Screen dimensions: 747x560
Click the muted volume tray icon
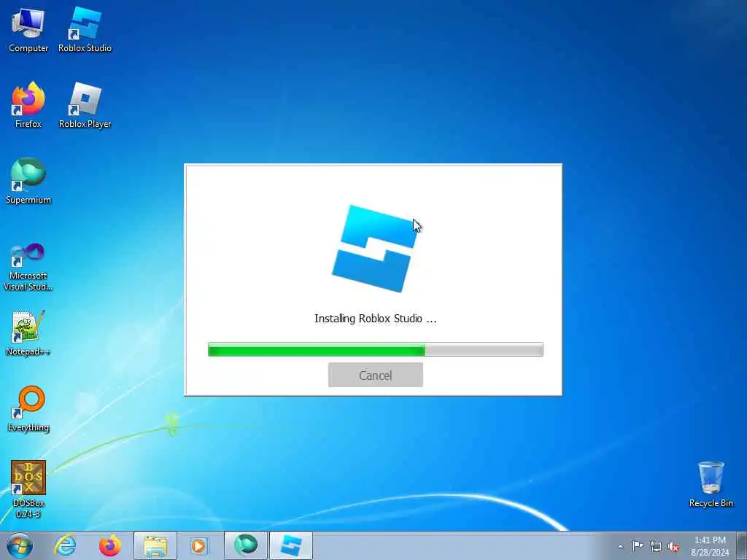pos(673,546)
